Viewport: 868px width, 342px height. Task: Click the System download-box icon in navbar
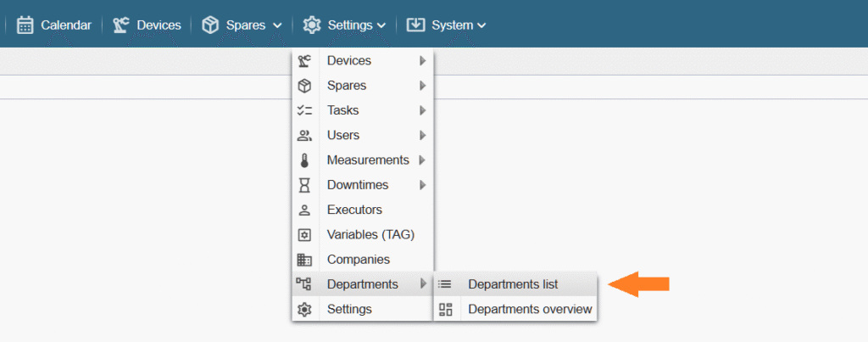pos(415,25)
